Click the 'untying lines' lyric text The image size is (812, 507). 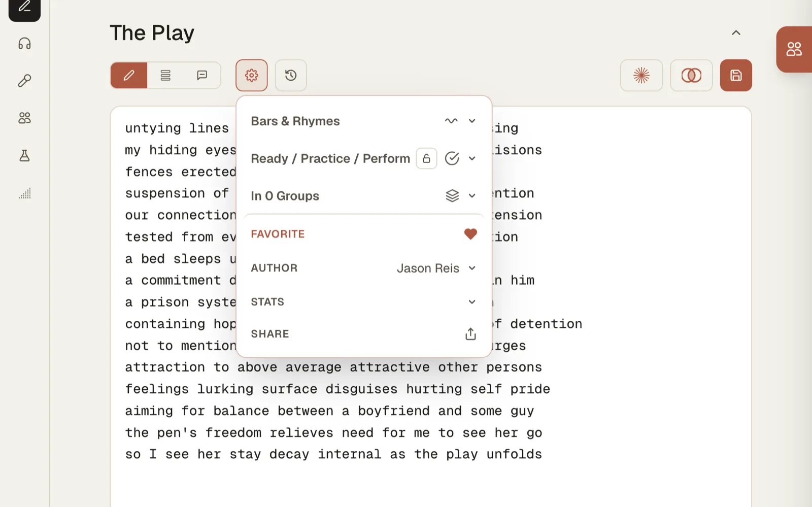177,128
